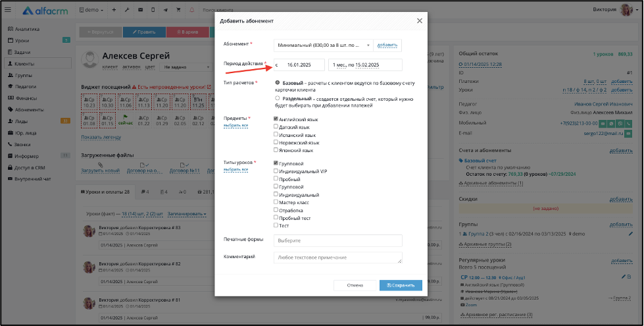Viewport: 644px width, 326px height.
Task: Open the Печатные формы select field
Action: coord(338,240)
